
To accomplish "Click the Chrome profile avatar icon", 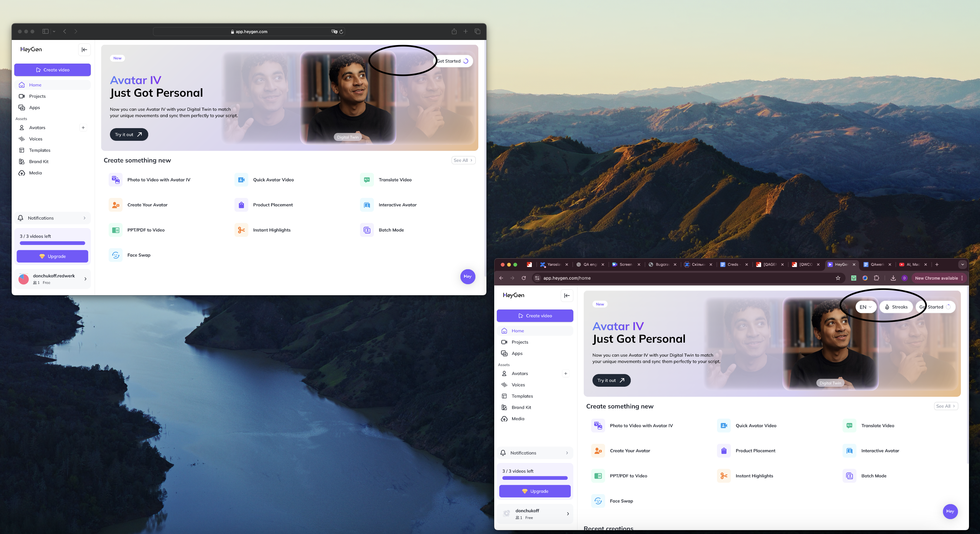I will 904,278.
